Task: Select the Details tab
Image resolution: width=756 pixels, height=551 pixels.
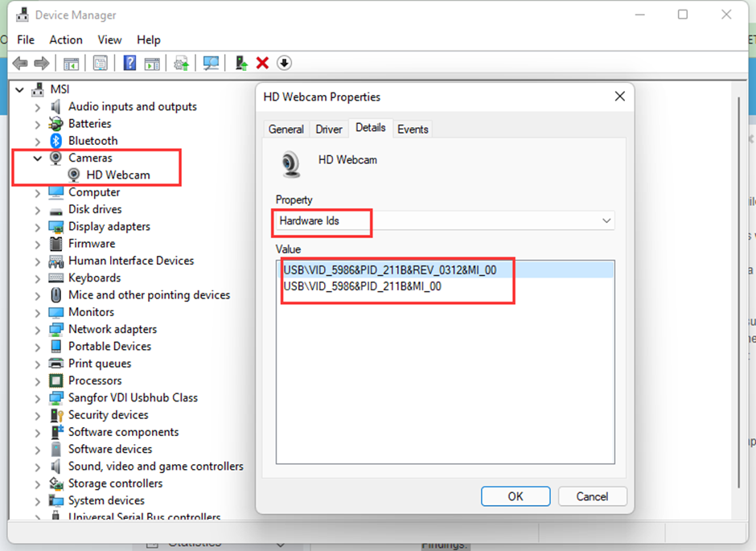Action: coord(370,128)
